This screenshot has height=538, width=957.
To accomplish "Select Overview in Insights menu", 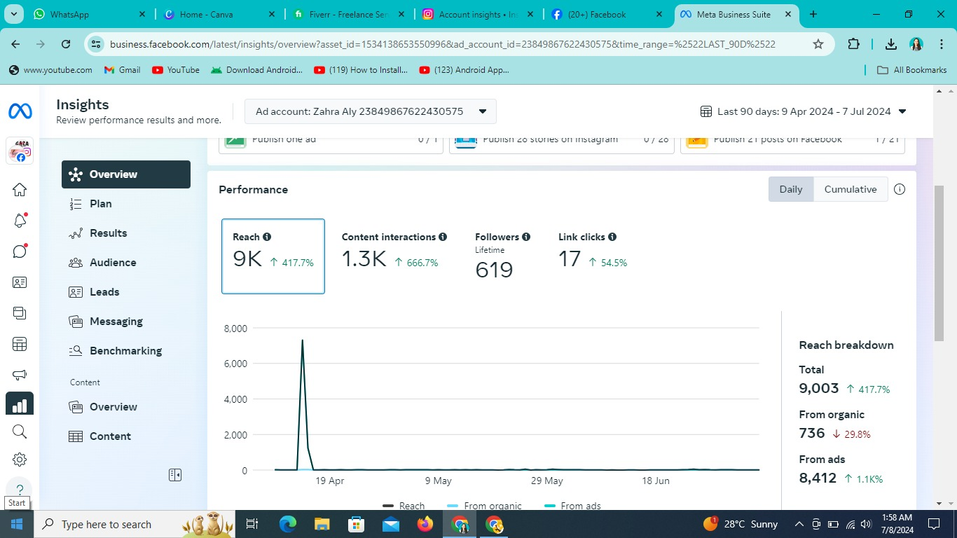I will (126, 174).
